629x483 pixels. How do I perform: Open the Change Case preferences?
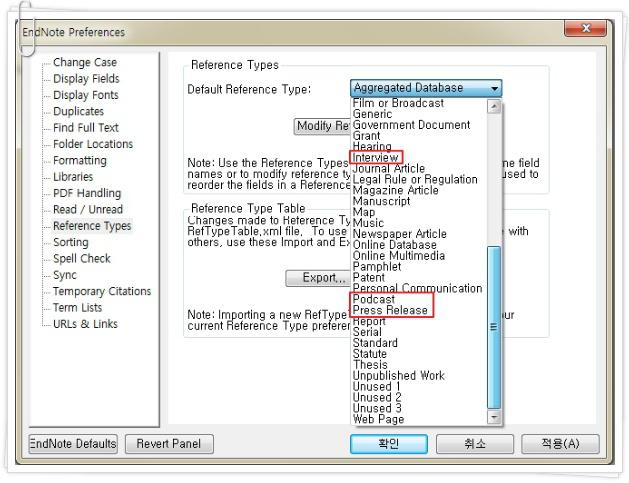pos(85,62)
